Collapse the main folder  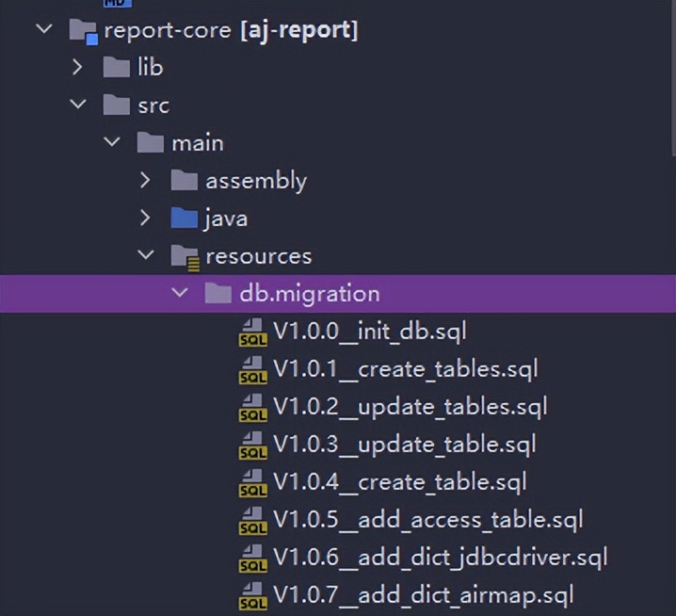click(x=111, y=142)
